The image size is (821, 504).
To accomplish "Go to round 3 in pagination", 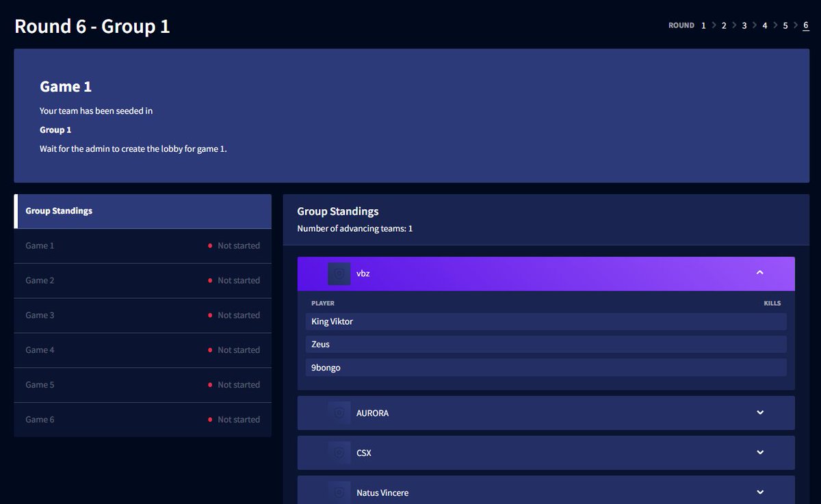I will 744,25.
